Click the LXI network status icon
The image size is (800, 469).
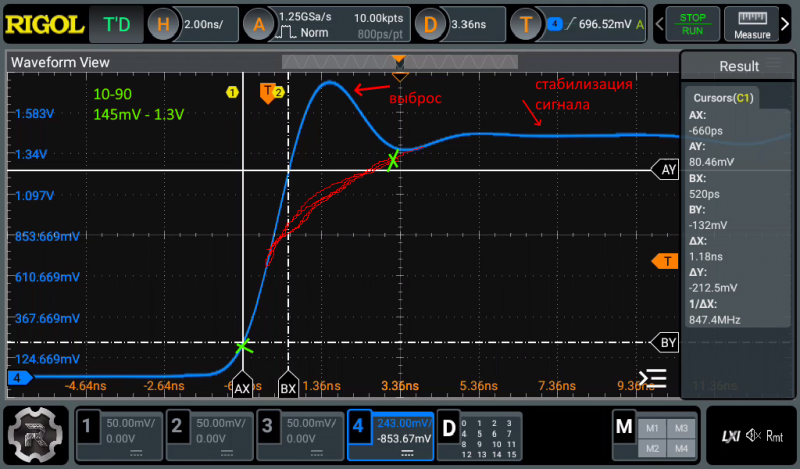729,436
